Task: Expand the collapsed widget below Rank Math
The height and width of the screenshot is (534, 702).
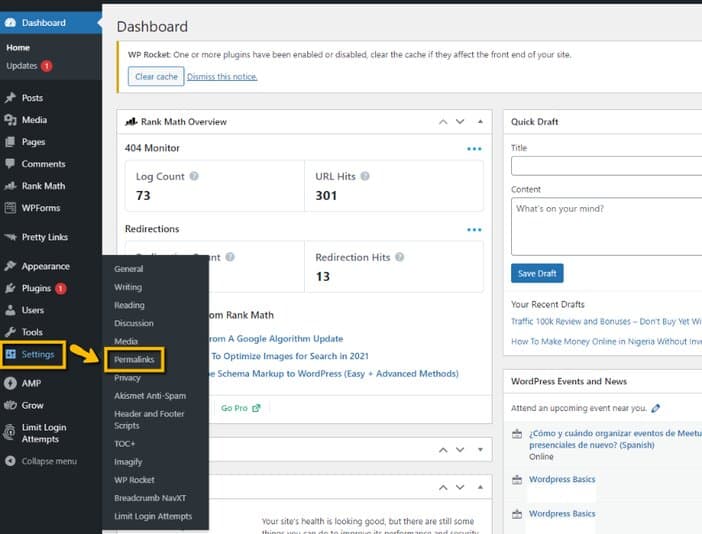Action: pyautogui.click(x=480, y=450)
